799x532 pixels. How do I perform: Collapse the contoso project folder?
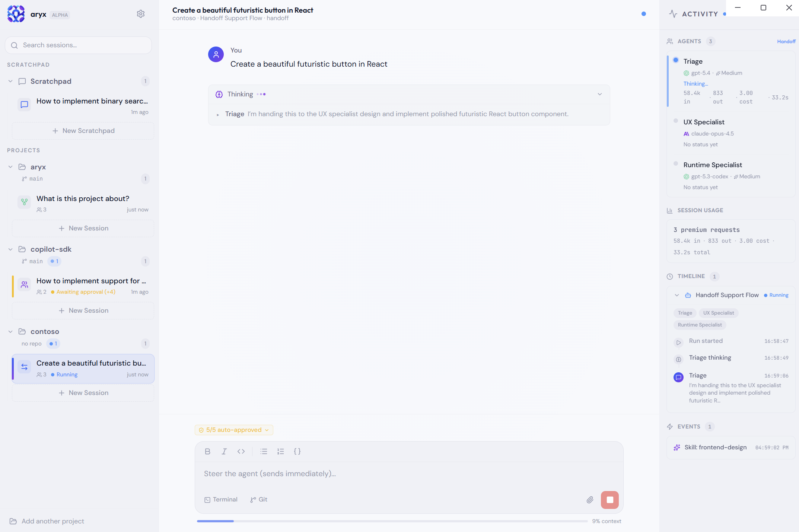coord(10,331)
